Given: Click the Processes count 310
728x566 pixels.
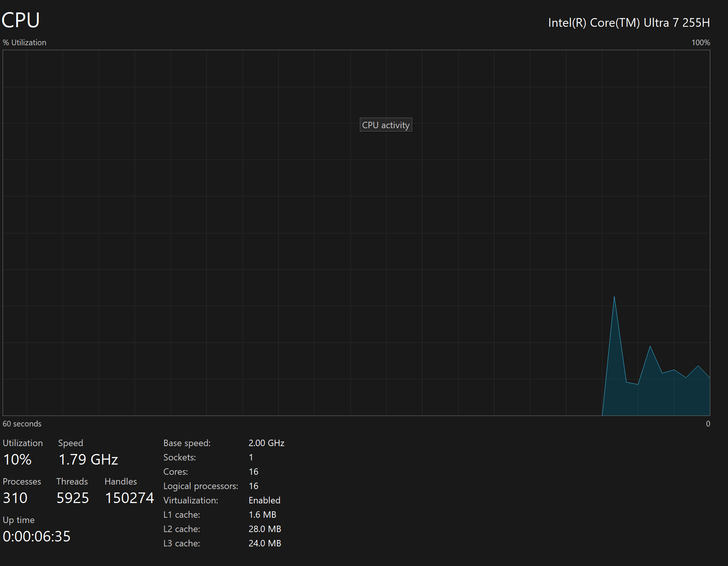Looking at the screenshot, I should tap(15, 498).
